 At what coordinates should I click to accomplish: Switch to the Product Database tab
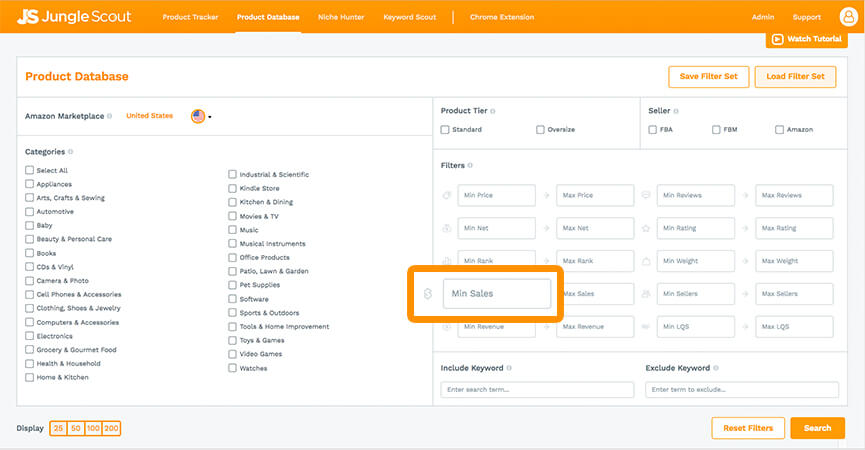tap(268, 17)
